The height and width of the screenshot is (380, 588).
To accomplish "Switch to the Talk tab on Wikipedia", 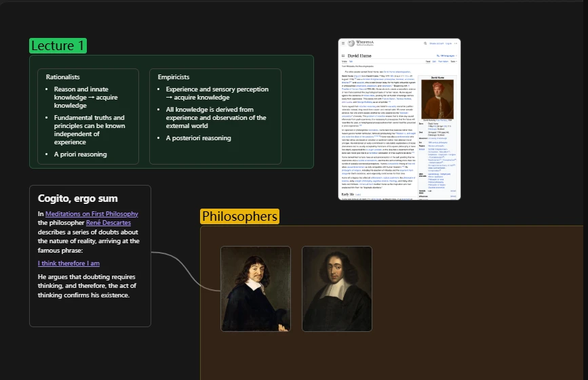I will tap(351, 61).
